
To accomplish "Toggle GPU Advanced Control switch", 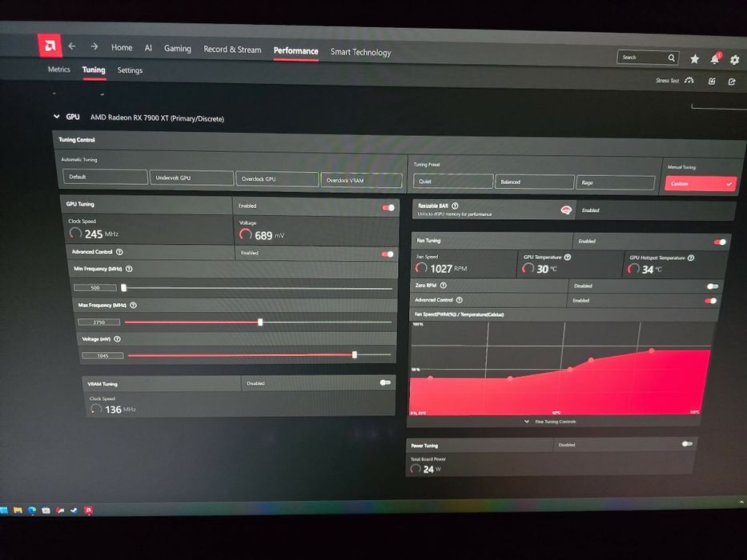I will click(388, 254).
